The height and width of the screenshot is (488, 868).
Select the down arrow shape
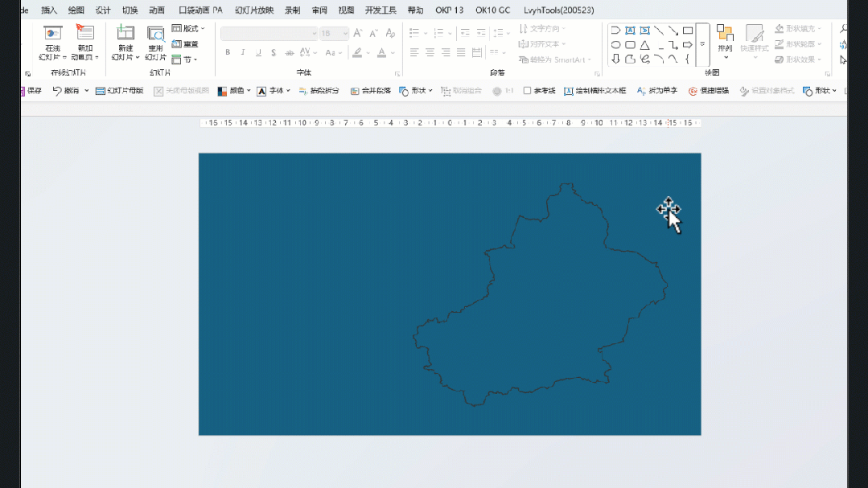click(615, 59)
